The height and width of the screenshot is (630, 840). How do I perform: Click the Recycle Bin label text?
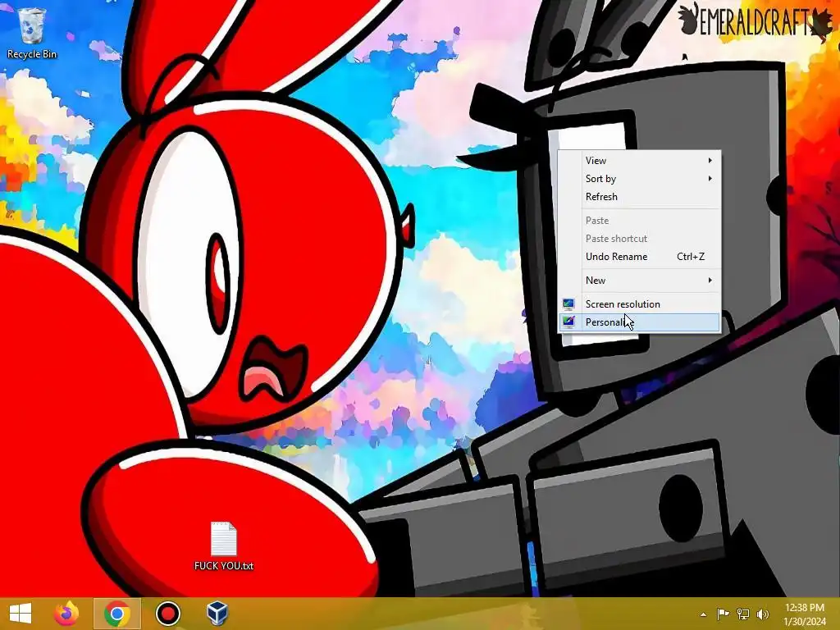[32, 54]
